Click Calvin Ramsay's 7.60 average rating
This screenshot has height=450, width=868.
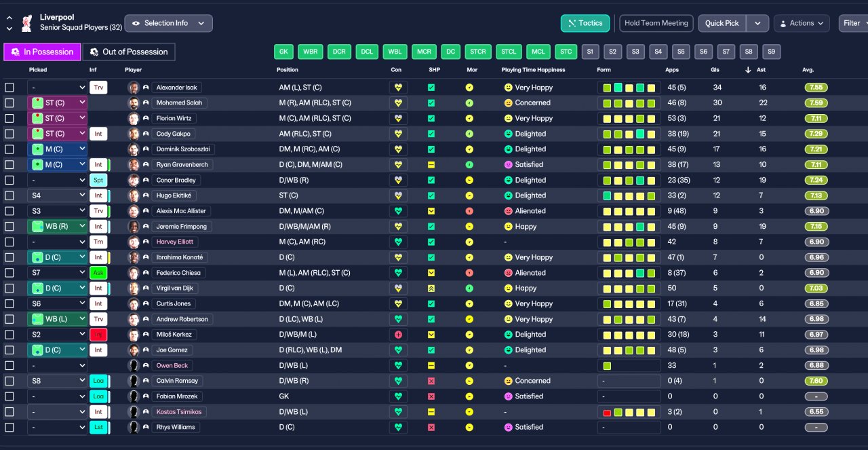[816, 381]
